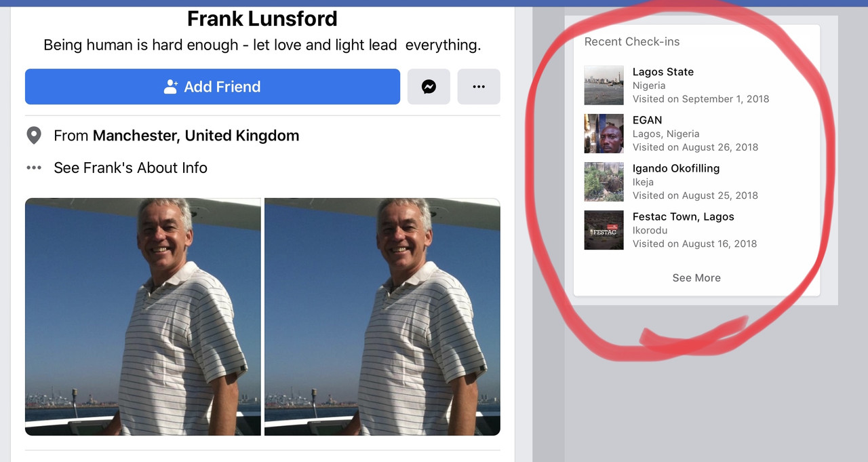Click the EGAN check-in thumbnail
The width and height of the screenshot is (868, 462).
[x=604, y=134]
